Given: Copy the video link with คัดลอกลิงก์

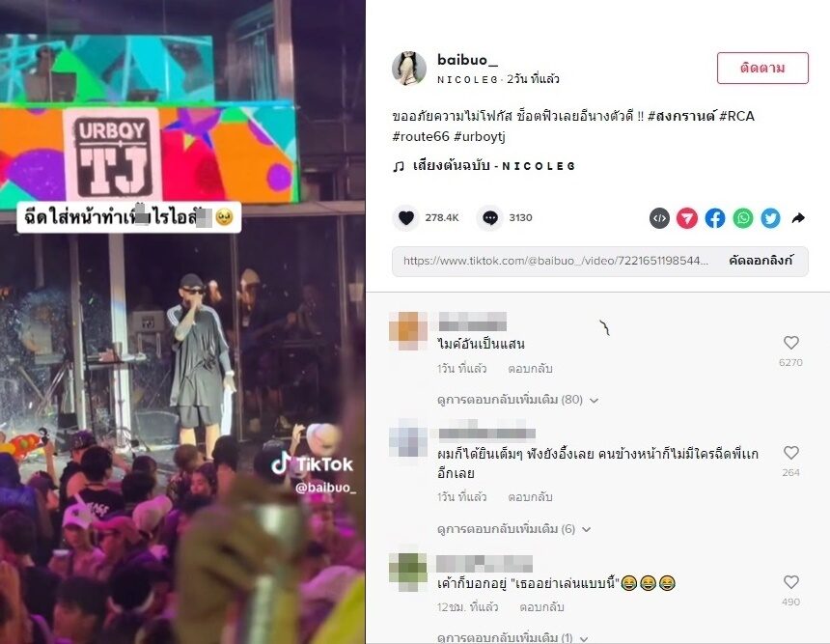Looking at the screenshot, I should [x=761, y=261].
